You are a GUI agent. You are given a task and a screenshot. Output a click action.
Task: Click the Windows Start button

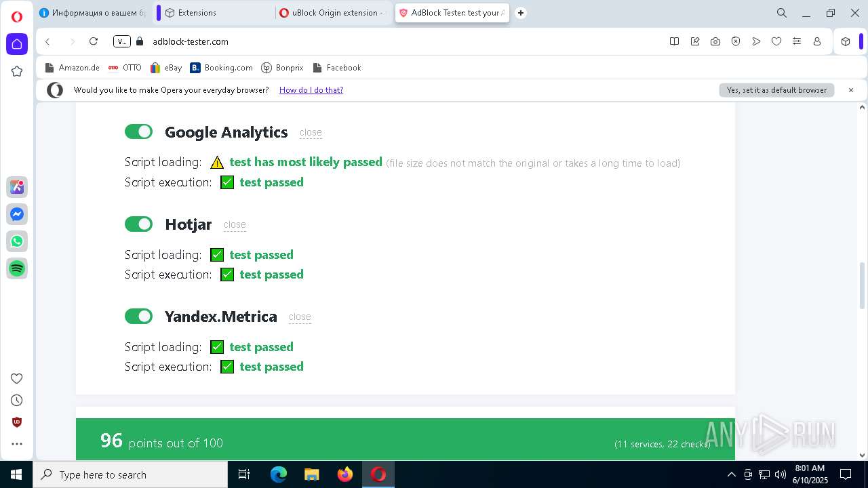click(x=16, y=474)
